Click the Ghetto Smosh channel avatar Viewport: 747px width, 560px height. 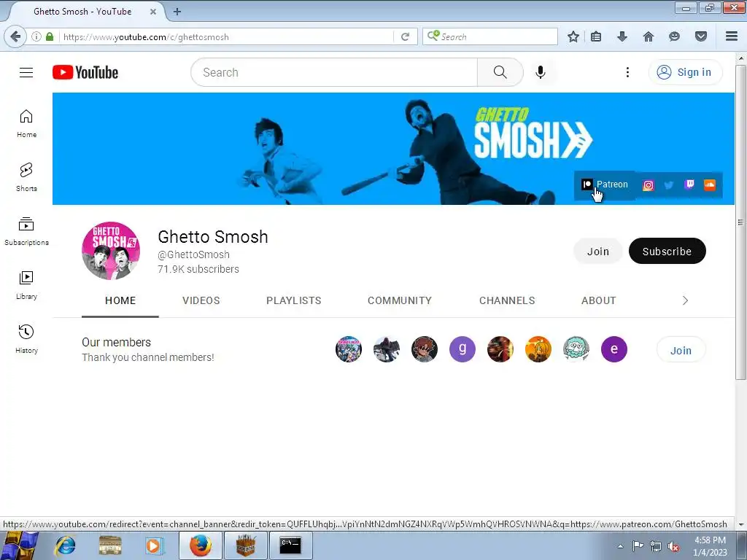pos(111,251)
